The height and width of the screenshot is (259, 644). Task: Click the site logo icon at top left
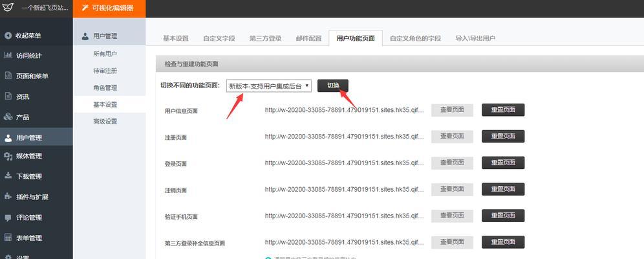[8, 7]
